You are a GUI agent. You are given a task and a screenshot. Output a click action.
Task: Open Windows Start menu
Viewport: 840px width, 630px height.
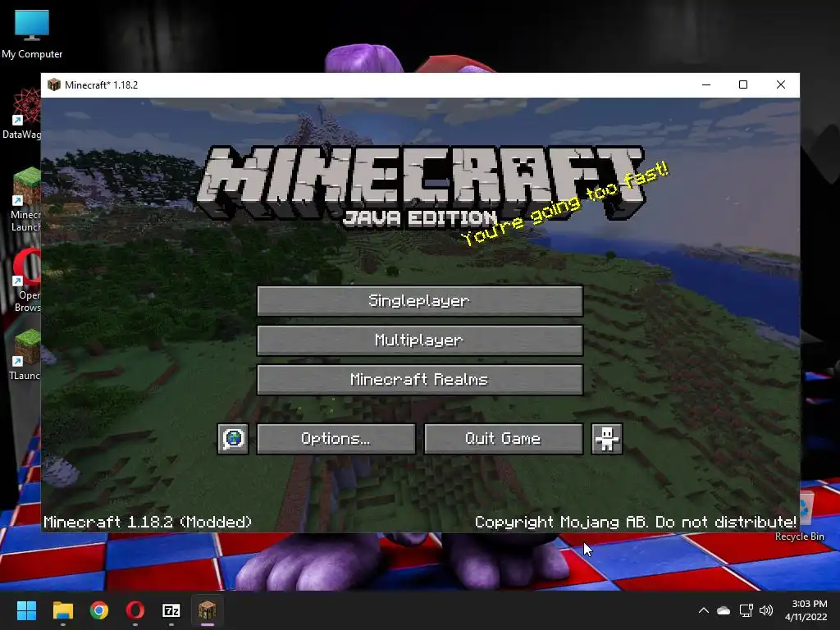[26, 610]
